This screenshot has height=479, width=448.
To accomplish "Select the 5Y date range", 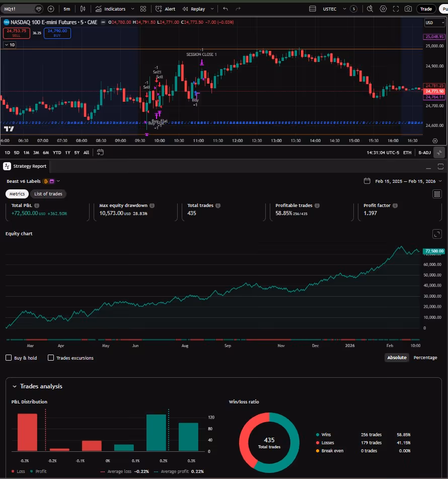I will point(77,153).
